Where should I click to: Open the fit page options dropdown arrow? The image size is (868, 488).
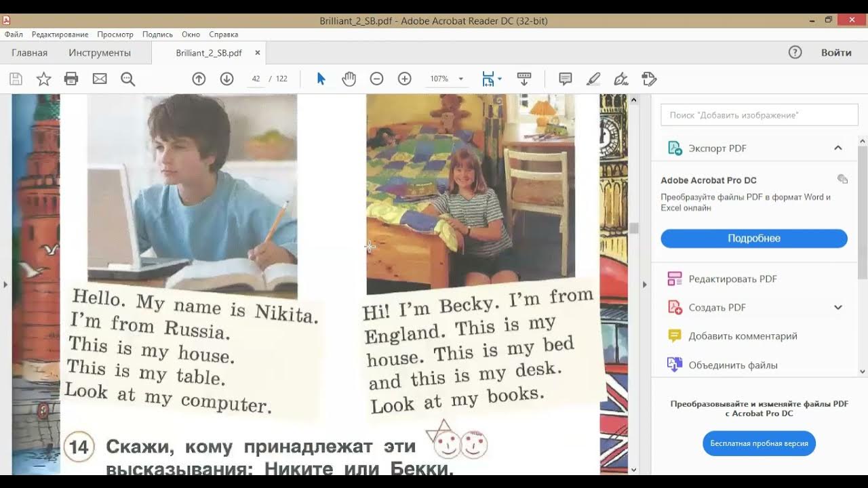coord(500,79)
